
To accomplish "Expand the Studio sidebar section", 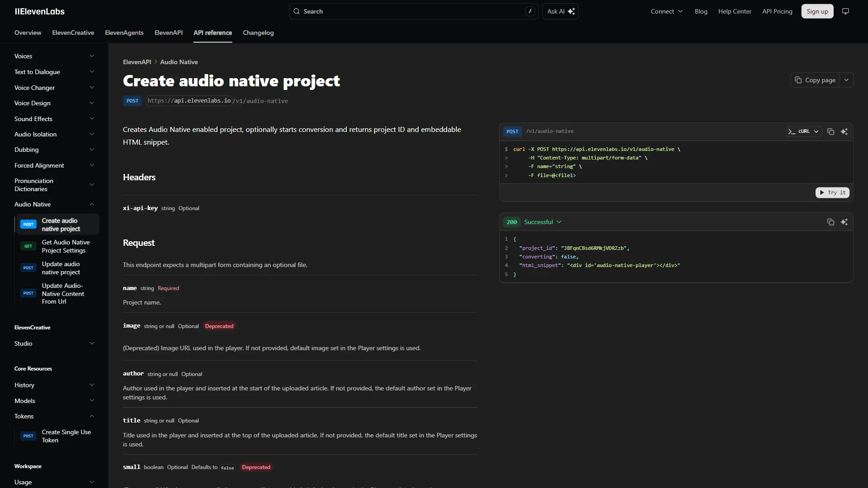I will (54, 343).
